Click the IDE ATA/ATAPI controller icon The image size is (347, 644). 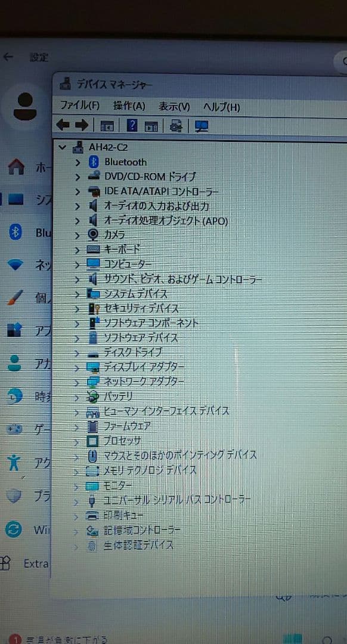click(x=94, y=191)
